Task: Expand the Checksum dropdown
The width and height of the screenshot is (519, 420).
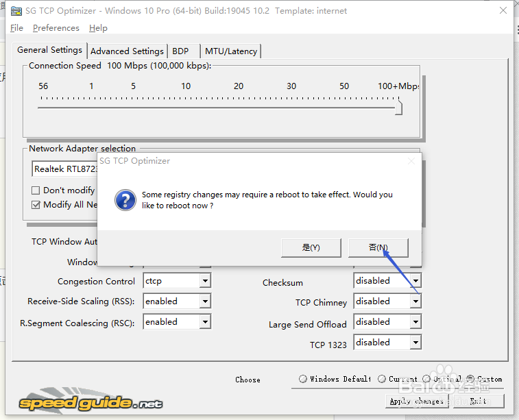Action: pyautogui.click(x=415, y=281)
